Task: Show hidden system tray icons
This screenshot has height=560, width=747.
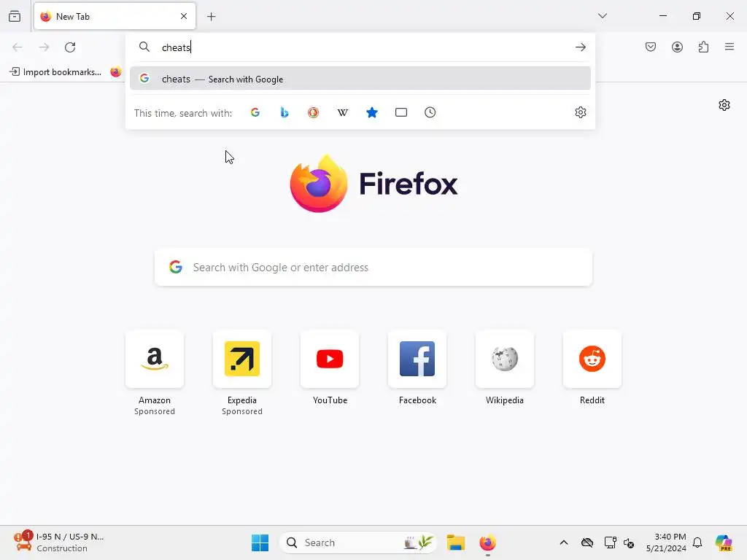Action: point(564,542)
